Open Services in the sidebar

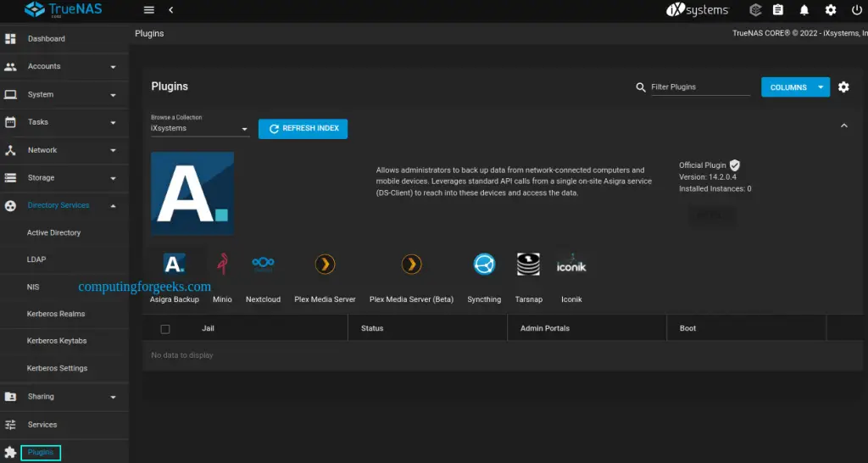(42, 425)
